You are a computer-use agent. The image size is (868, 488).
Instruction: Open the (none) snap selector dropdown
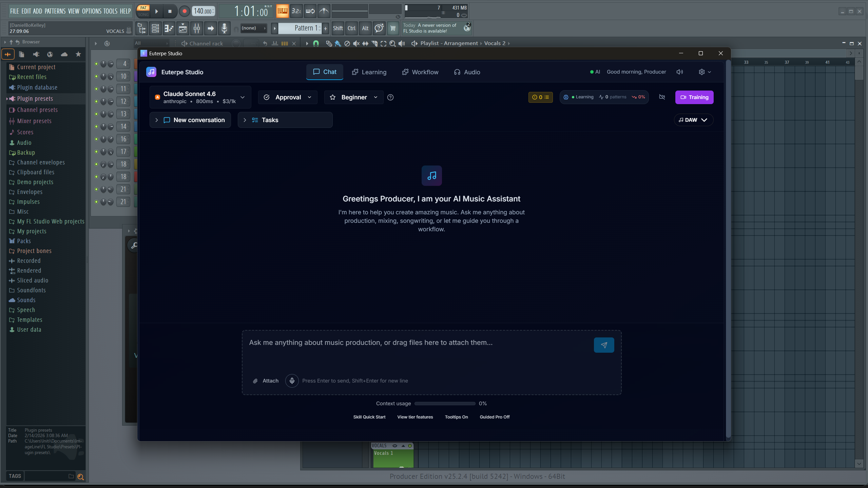pos(254,28)
